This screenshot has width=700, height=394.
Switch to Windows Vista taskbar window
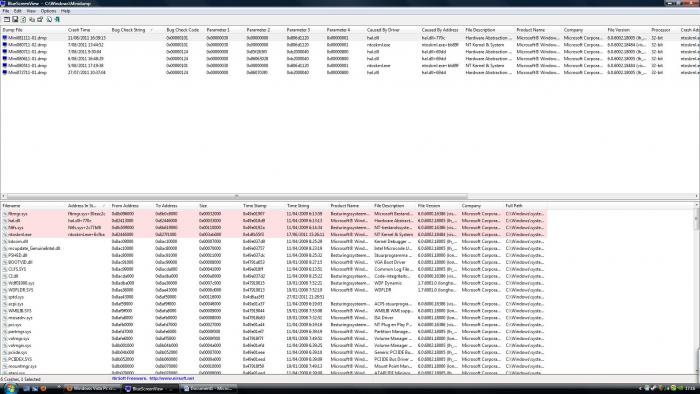[92, 389]
